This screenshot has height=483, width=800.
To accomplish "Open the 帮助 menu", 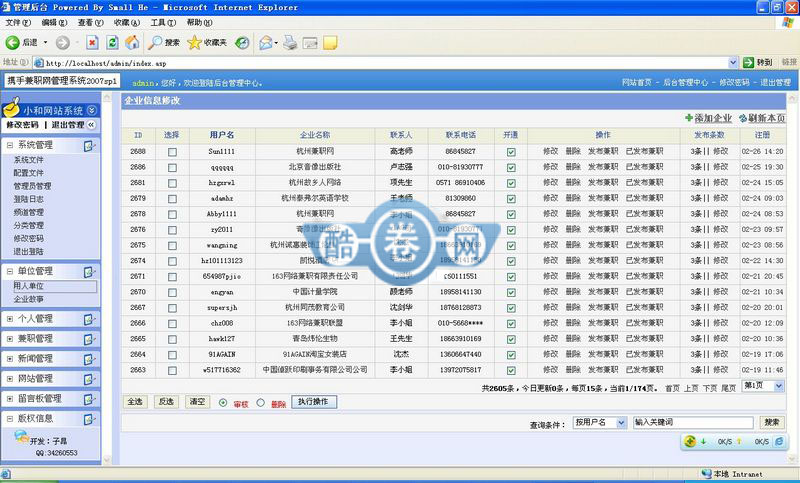I will click(199, 22).
